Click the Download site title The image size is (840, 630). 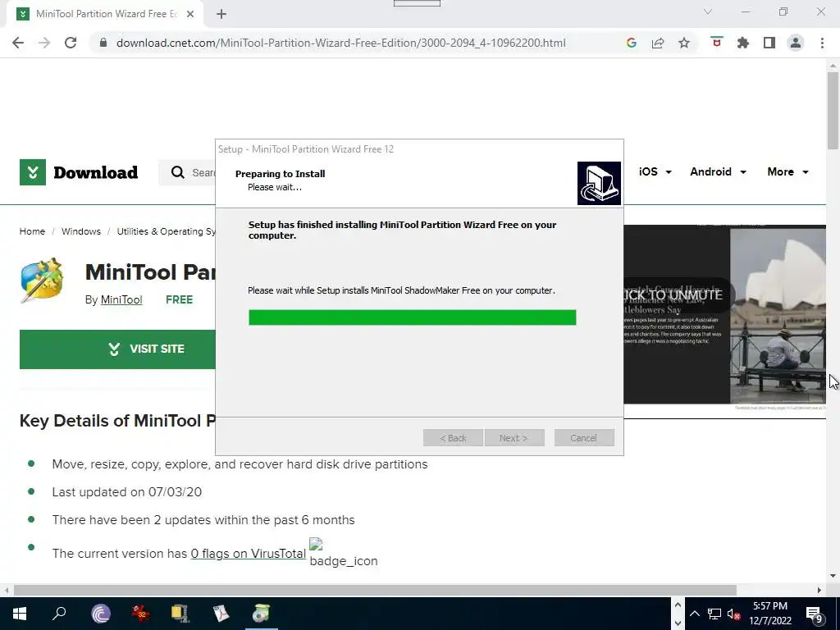(96, 172)
